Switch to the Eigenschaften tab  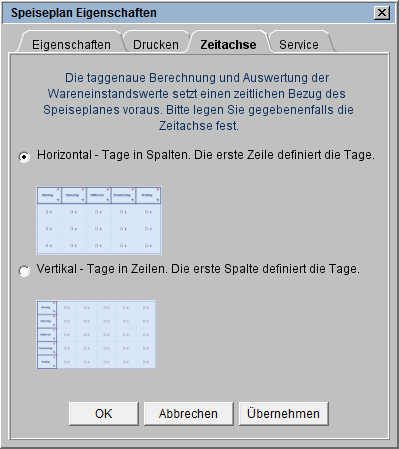click(71, 44)
